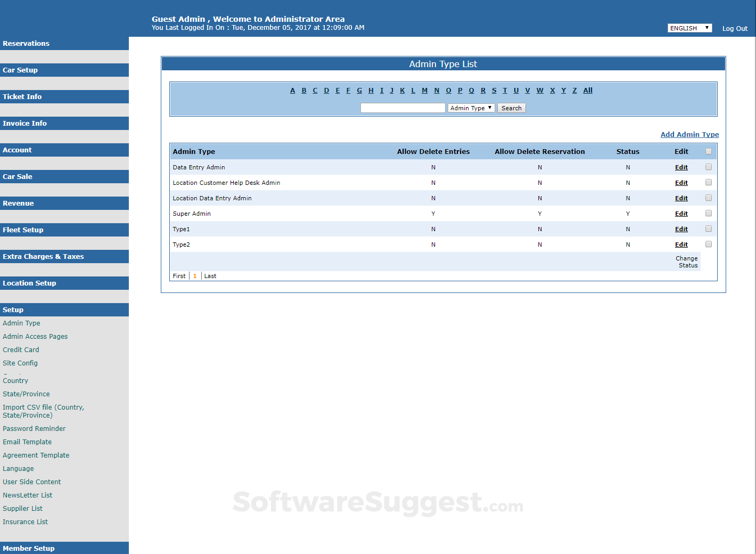756x554 pixels.
Task: Open the ENGLISH language dropdown
Action: tap(689, 28)
